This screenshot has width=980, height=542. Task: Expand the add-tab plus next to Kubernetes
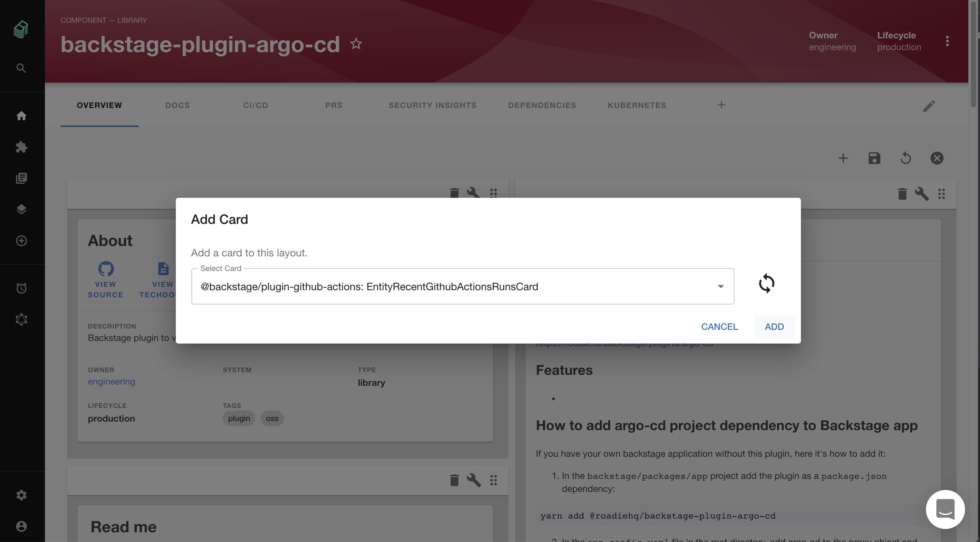pos(722,105)
